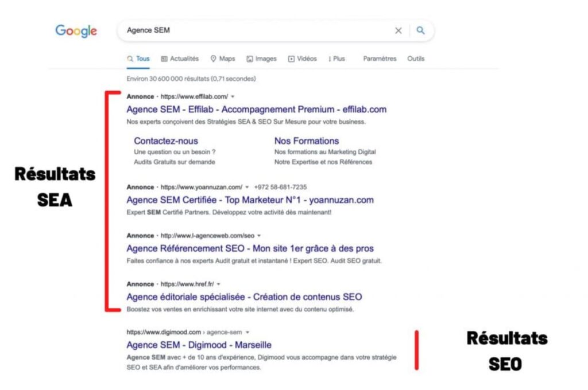Click the text 'Notre Expertise et nos Références'
This screenshot has width=588, height=390.
tap(323, 162)
